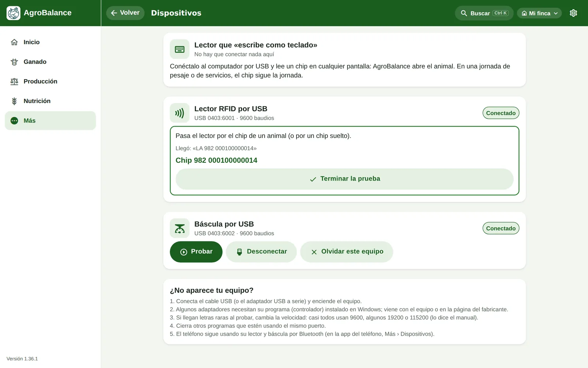The width and height of the screenshot is (588, 368).
Task: Click USB 0403:6001 · 9600 baudios text
Action: pos(234,118)
